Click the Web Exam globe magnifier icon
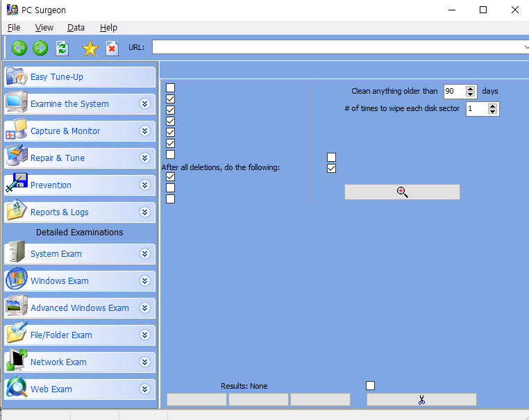Image resolution: width=529 pixels, height=420 pixels. pyautogui.click(x=17, y=387)
